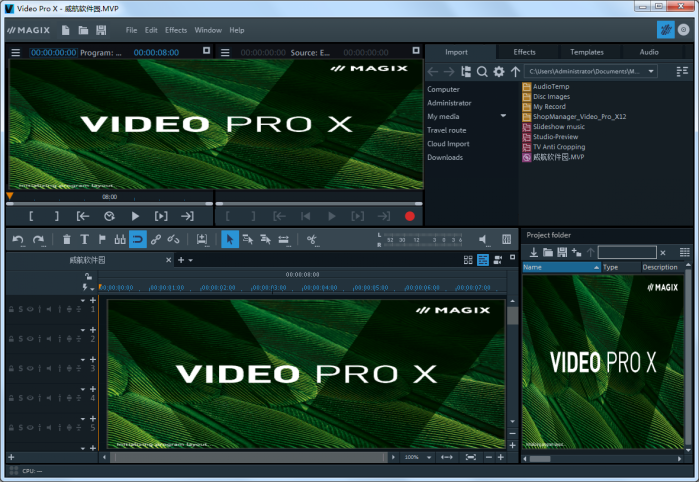Select the ShopManager_Video_Pro_X12 folder
699x482 pixels.
574,117
